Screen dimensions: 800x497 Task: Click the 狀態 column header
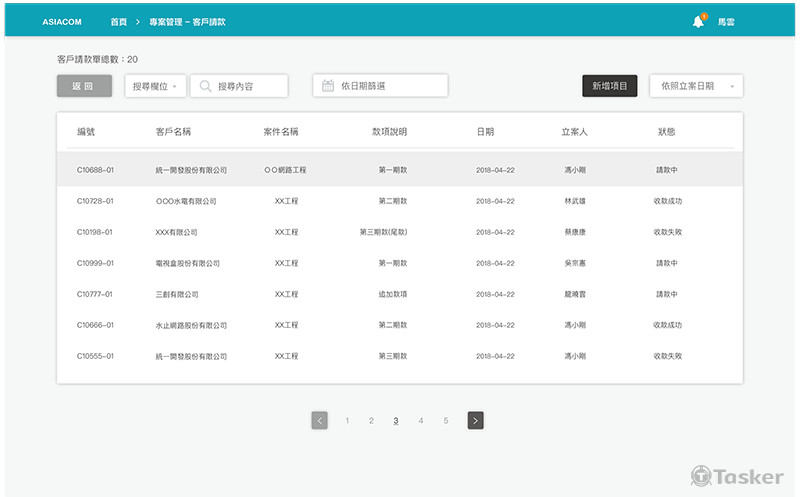666,132
